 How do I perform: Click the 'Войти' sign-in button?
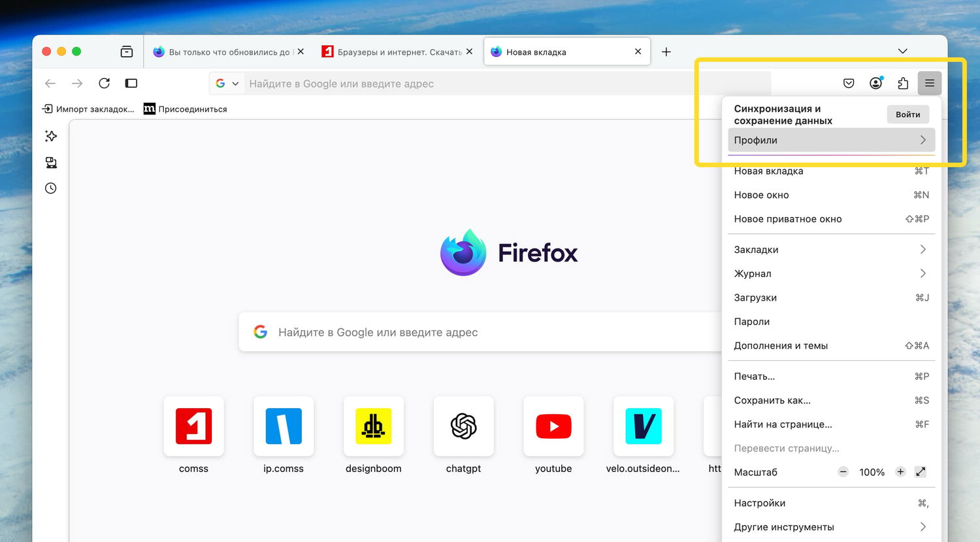[908, 114]
